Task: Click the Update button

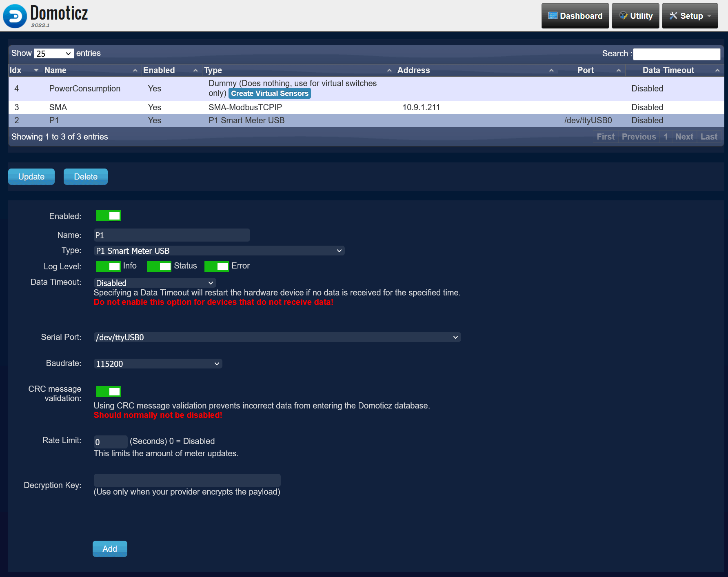Action: coord(31,177)
